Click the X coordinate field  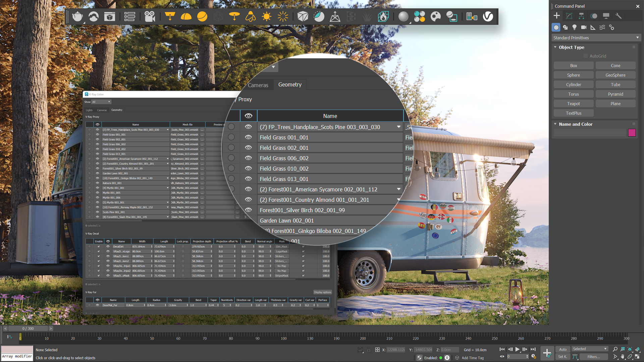396,350
